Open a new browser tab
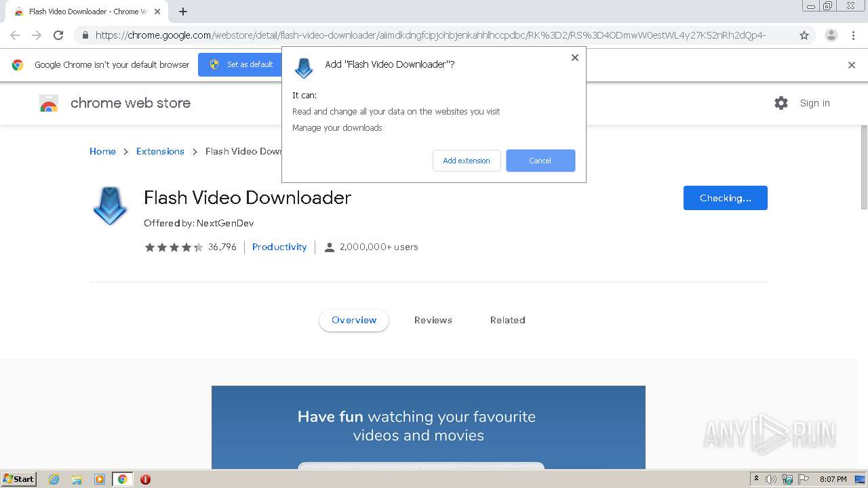 tap(183, 12)
